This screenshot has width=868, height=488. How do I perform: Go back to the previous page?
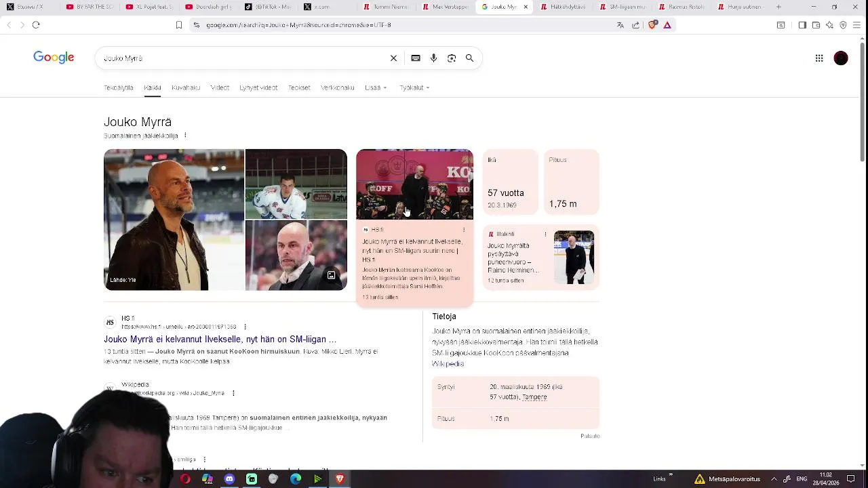pyautogui.click(x=9, y=25)
